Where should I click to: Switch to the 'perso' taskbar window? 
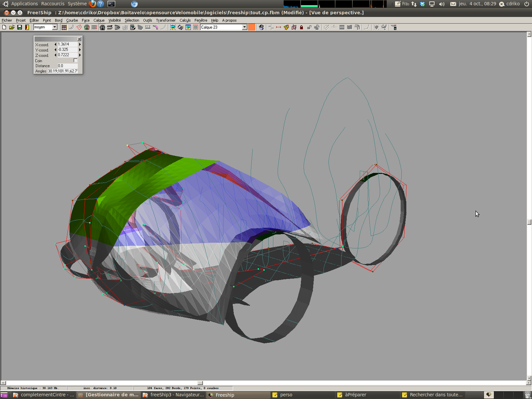286,395
